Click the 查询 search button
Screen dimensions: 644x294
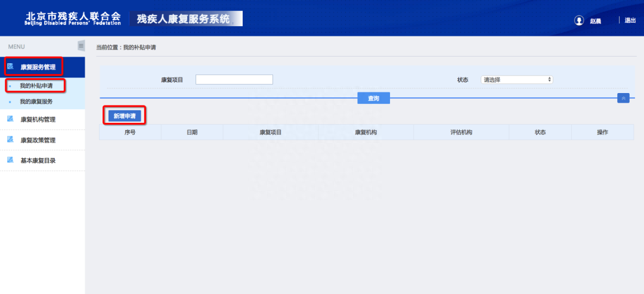pyautogui.click(x=373, y=98)
